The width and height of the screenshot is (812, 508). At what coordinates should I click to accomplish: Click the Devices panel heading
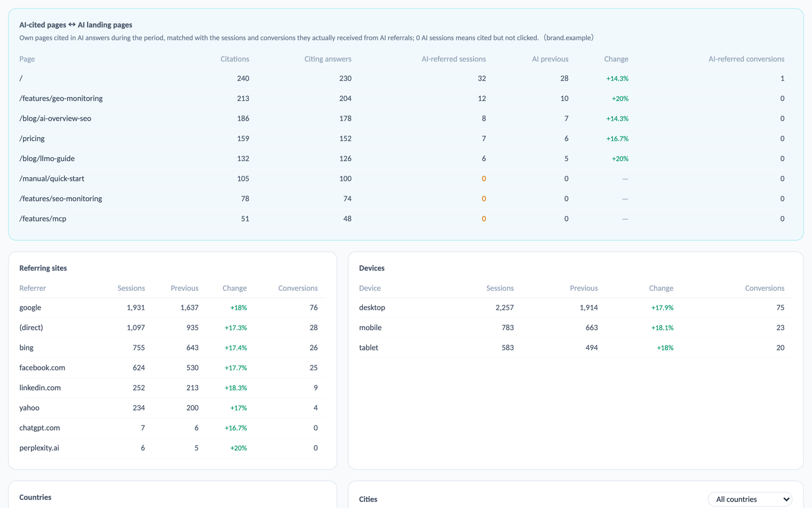point(371,268)
